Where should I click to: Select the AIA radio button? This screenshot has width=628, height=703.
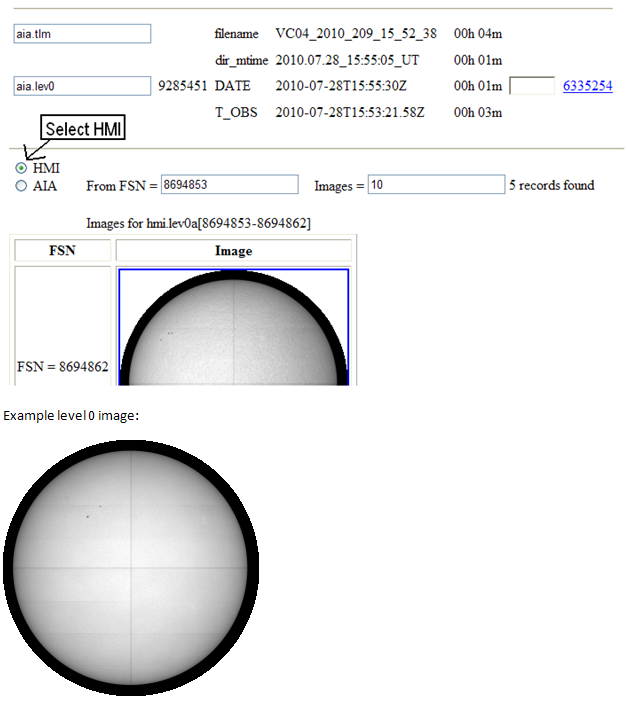tap(21, 185)
